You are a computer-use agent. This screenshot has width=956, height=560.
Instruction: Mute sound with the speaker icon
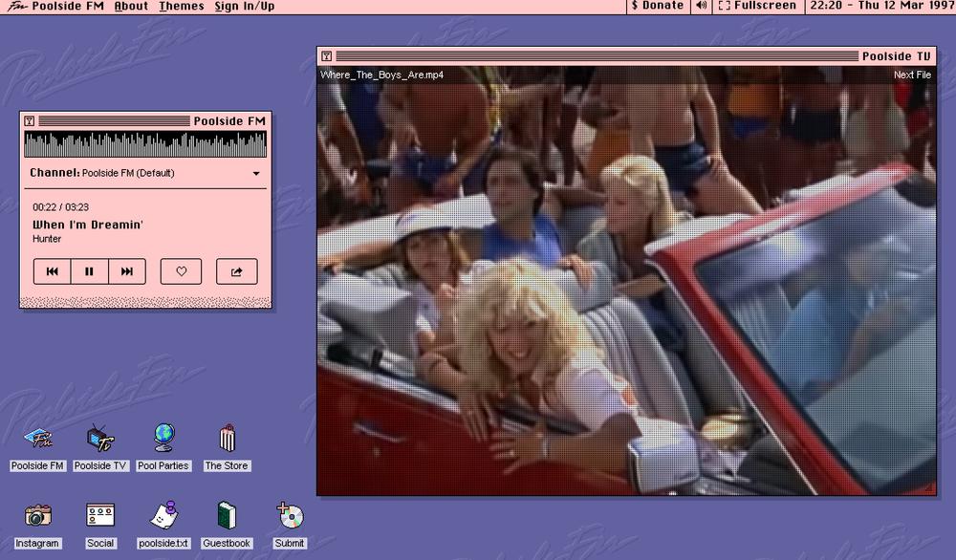702,6
